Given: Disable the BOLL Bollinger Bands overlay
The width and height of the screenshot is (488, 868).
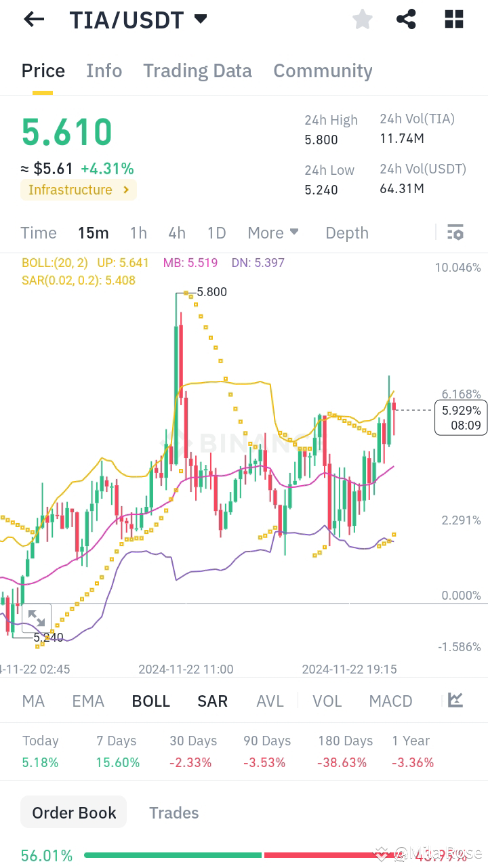Looking at the screenshot, I should (150, 701).
